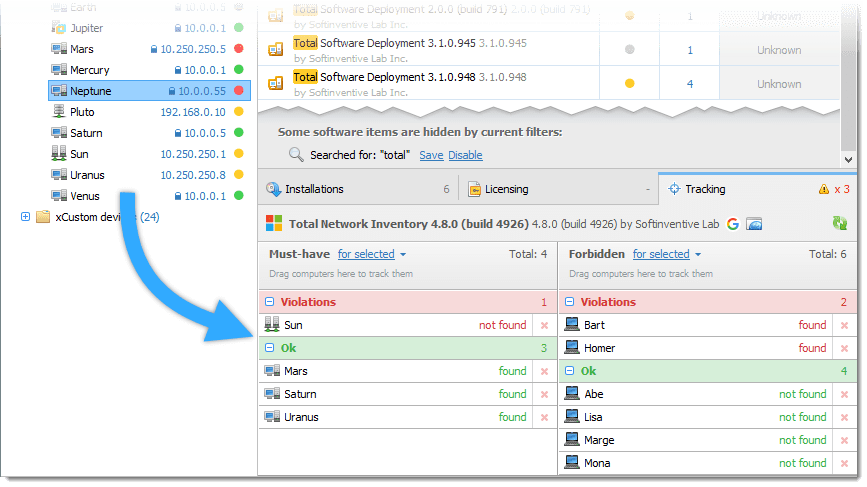Click the magnifier icon beside Searched for
Screen dimensions: 867x487
[296, 155]
